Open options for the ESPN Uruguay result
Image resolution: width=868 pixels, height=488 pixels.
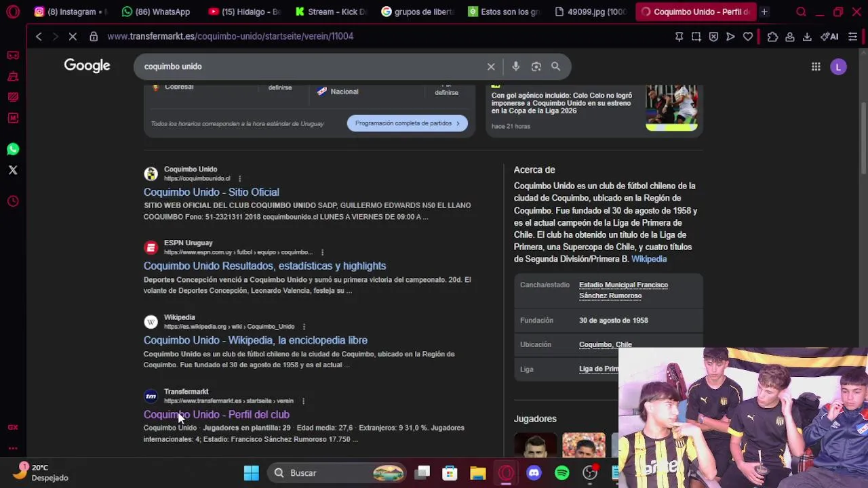(x=322, y=252)
